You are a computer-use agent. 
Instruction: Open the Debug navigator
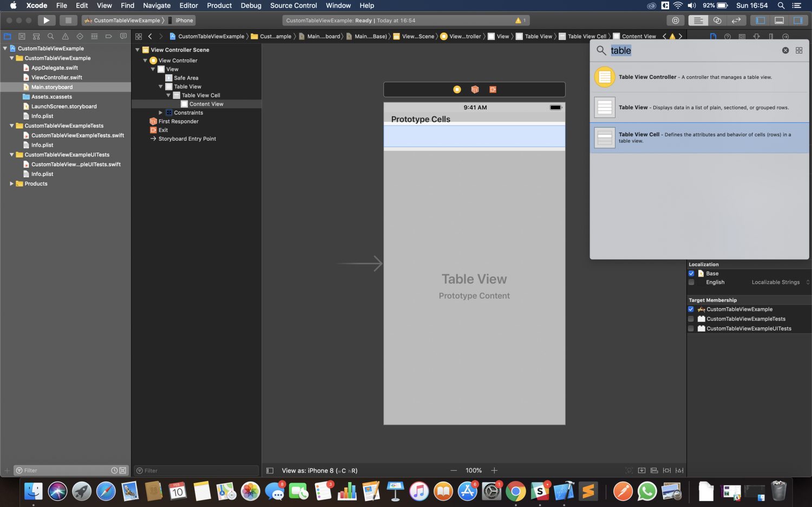click(x=94, y=37)
